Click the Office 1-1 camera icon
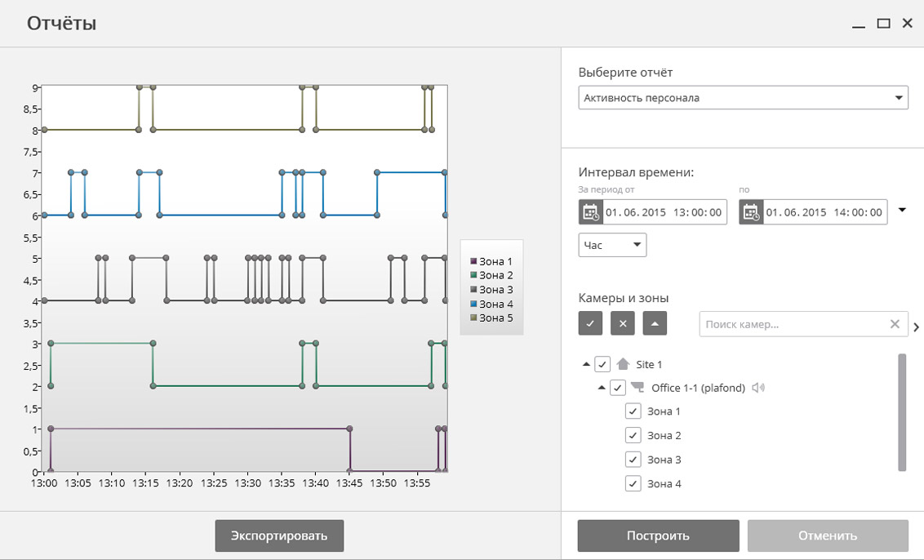The width and height of the screenshot is (924, 560). 638,388
